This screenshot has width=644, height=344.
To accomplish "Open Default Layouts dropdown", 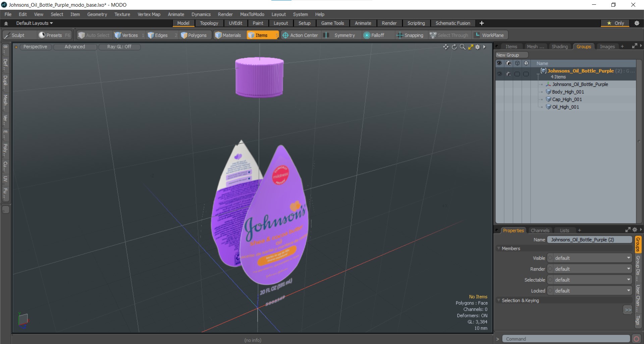I will coord(34,23).
